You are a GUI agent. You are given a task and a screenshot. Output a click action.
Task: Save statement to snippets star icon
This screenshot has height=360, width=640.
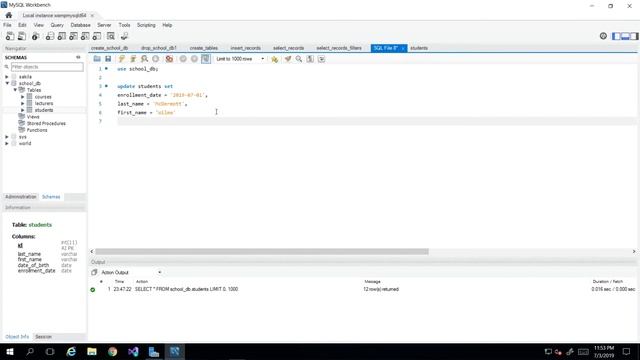coord(275,59)
